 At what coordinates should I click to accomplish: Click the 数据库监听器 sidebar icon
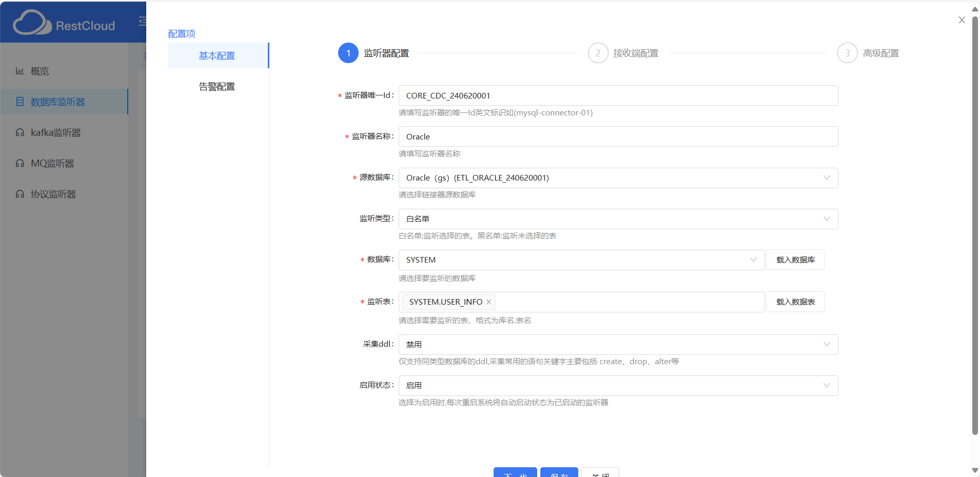pos(19,102)
